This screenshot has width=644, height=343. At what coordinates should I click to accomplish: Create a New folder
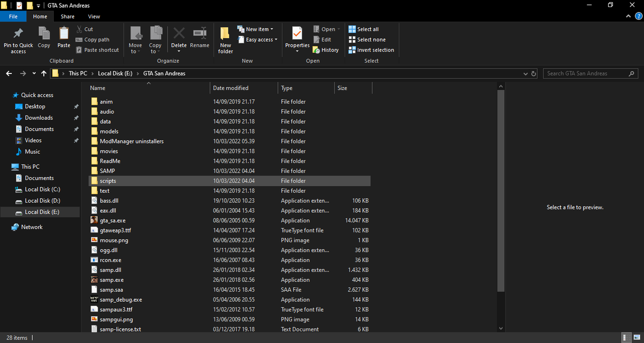(225, 40)
